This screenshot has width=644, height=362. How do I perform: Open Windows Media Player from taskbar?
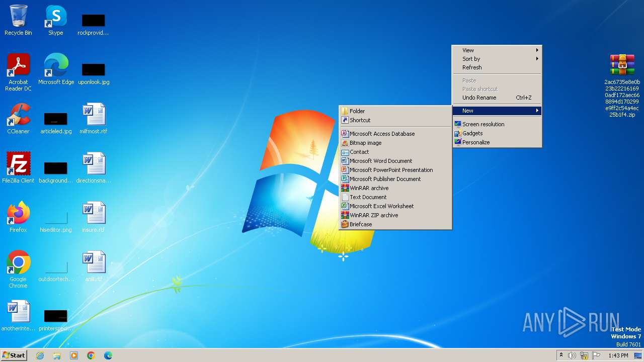coord(74,355)
